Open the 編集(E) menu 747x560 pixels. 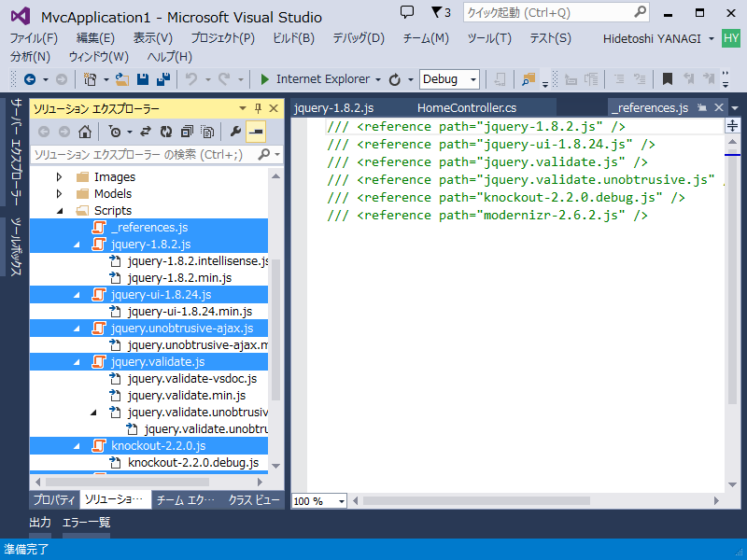[x=95, y=38]
